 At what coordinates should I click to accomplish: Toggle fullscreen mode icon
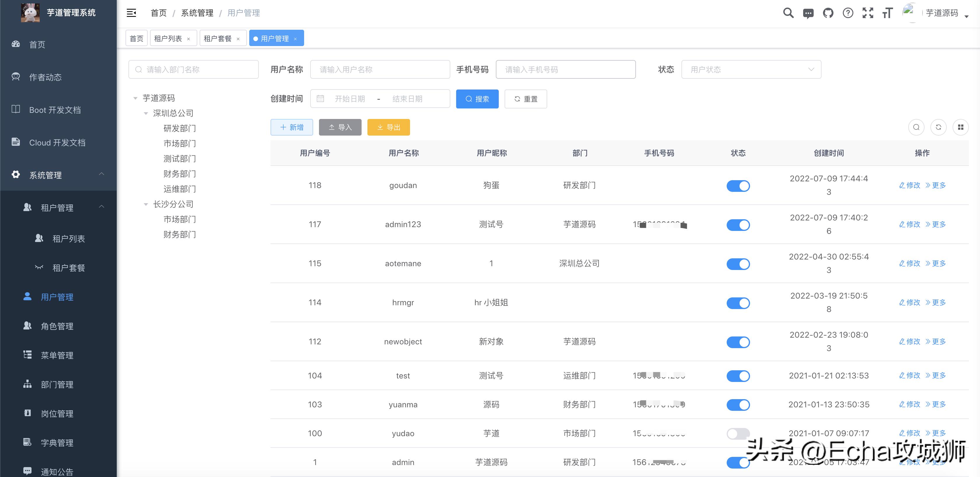pos(868,13)
